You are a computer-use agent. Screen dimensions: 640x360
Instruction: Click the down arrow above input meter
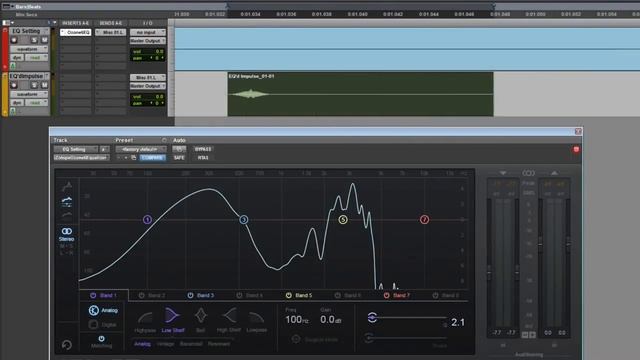tap(503, 173)
